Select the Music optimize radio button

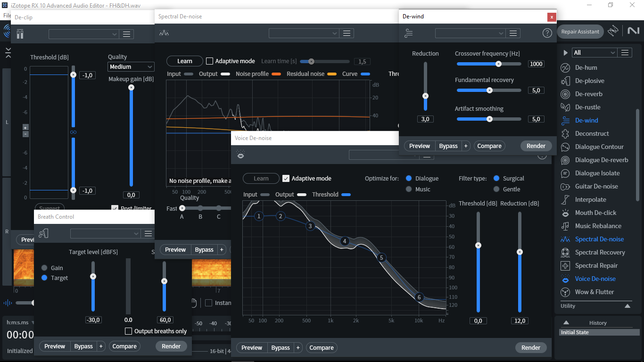tap(409, 189)
